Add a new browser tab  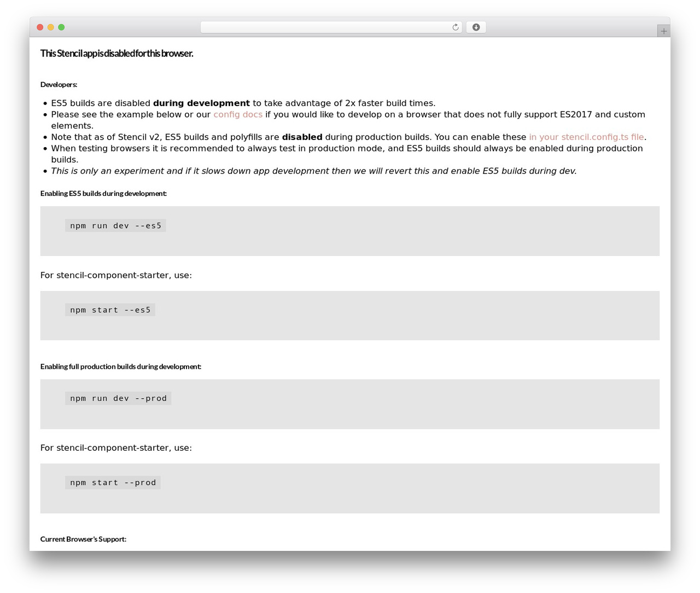coord(663,31)
